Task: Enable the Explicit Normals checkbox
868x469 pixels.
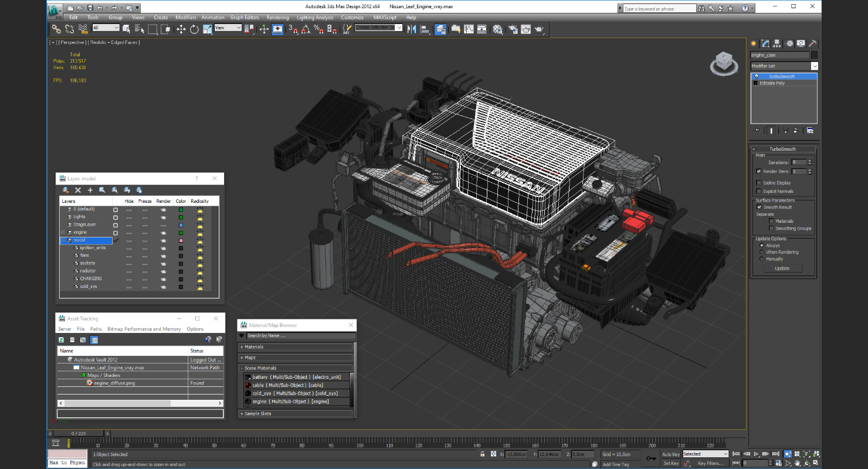Action: [759, 191]
